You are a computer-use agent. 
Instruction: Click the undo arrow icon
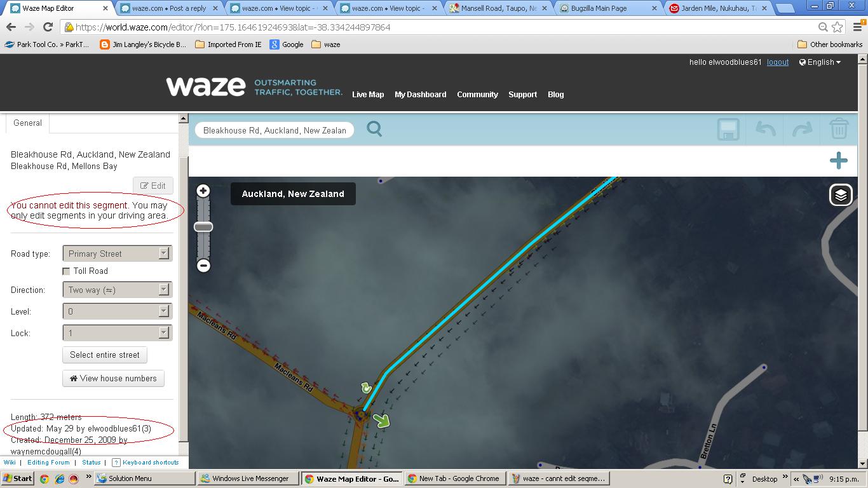(x=766, y=129)
